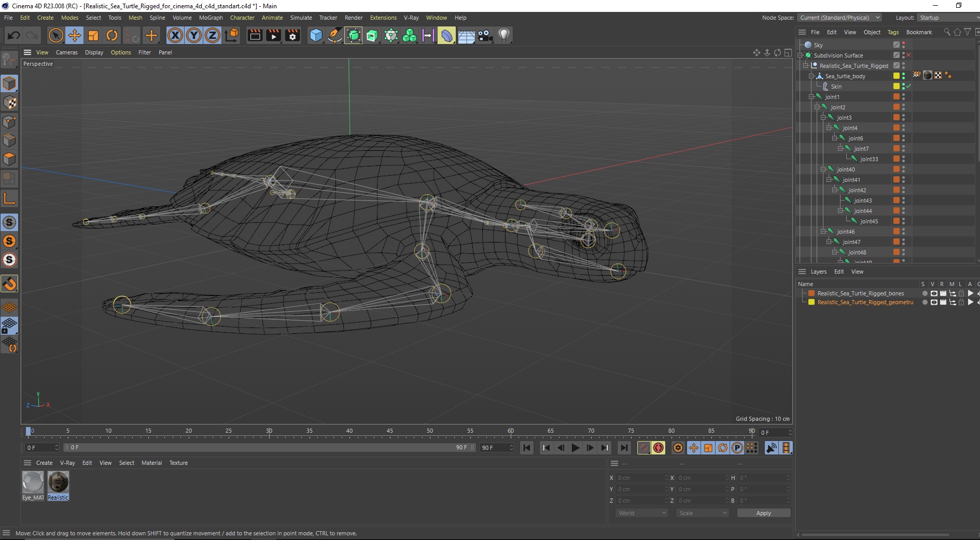Open the World coordinate system dropdown
980x540 pixels.
[641, 513]
